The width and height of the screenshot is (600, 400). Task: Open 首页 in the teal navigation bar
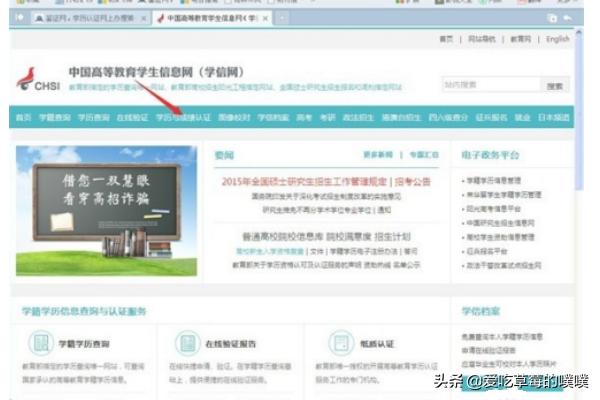coord(23,117)
